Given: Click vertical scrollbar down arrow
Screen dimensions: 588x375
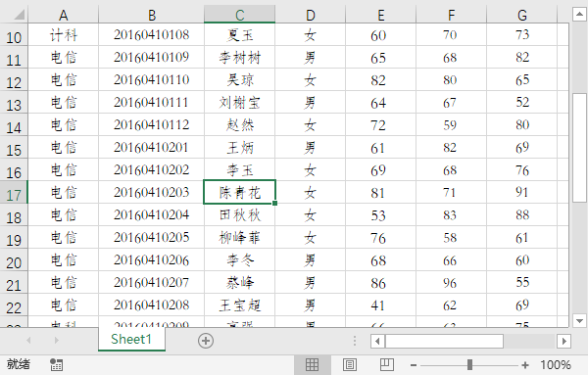Looking at the screenshot, I should click(579, 321).
